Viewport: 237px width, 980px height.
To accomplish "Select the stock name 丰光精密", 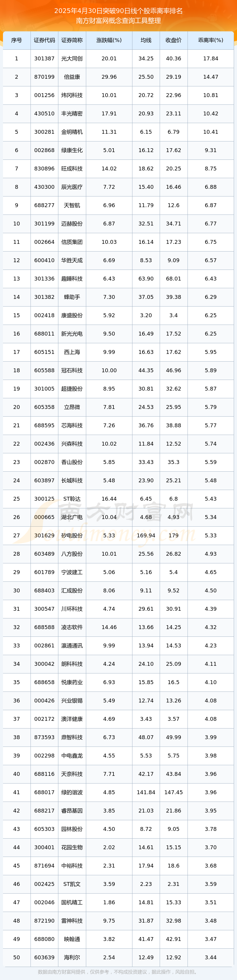I will tap(72, 114).
